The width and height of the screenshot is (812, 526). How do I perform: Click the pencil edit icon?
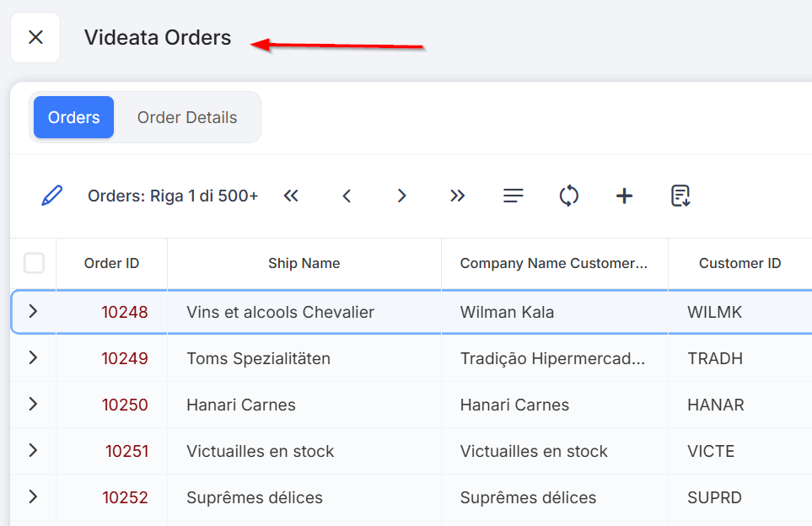tap(52, 196)
